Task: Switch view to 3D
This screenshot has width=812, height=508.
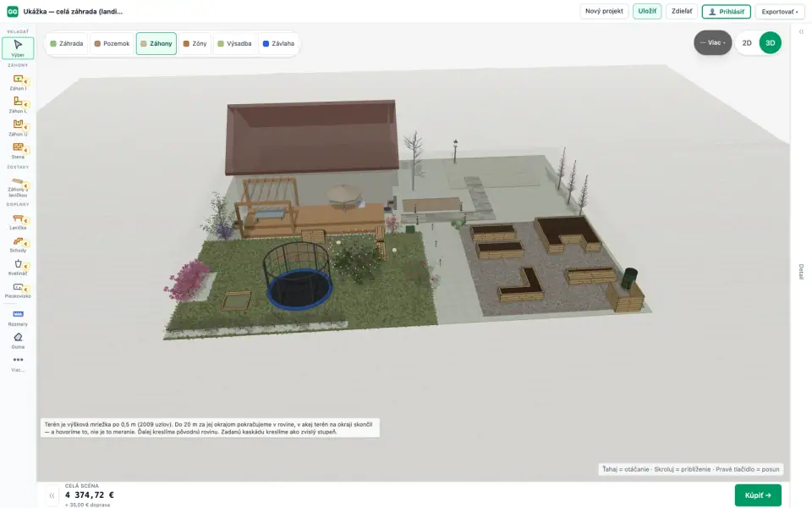Action: 770,43
